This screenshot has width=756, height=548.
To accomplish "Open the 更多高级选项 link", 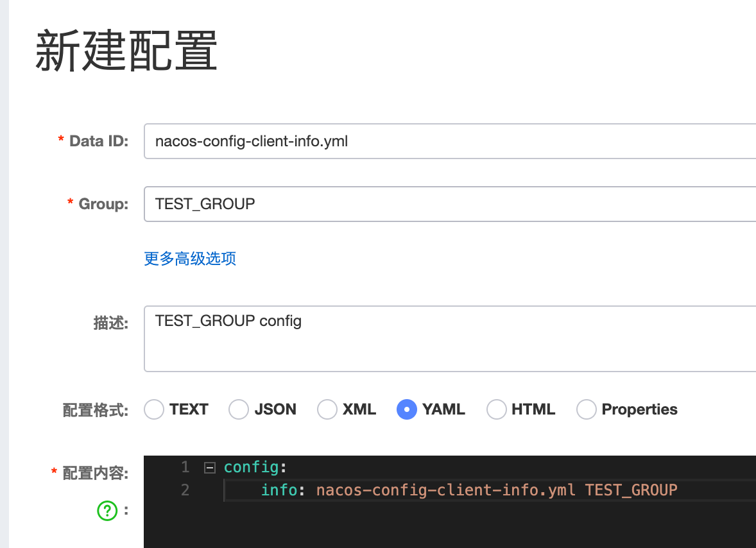I will (190, 259).
